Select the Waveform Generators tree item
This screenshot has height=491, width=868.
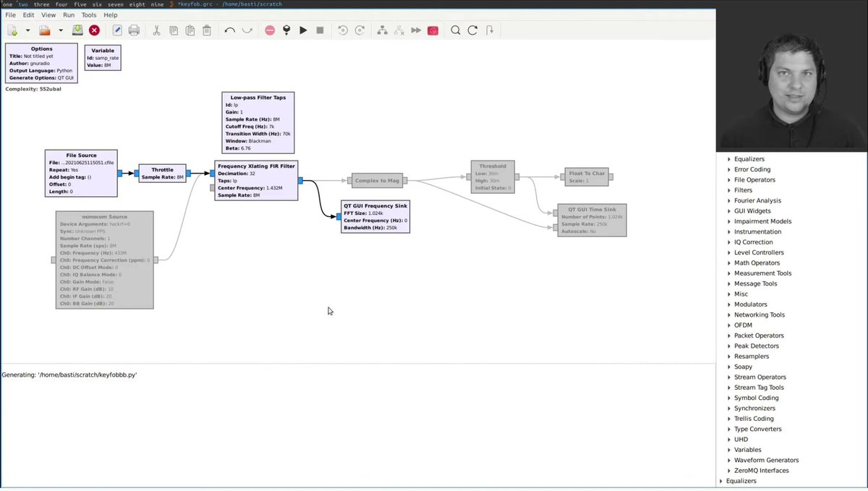pyautogui.click(x=766, y=460)
